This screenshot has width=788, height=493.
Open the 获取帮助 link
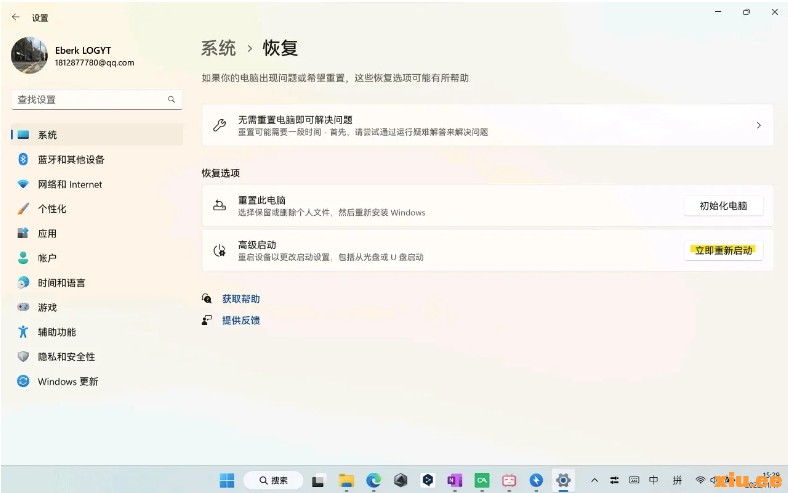point(240,299)
